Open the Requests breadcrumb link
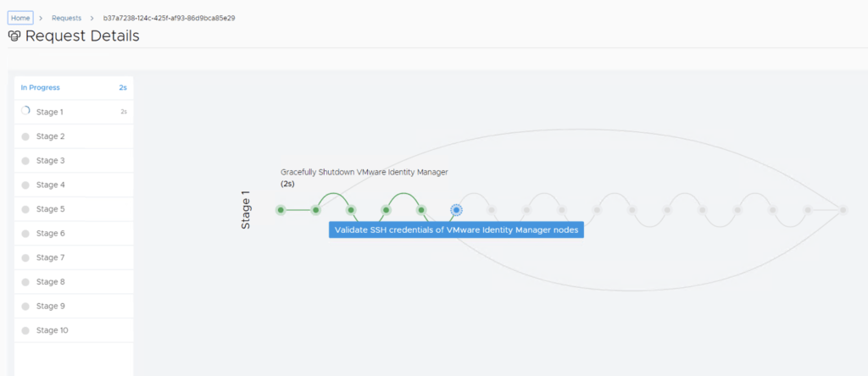The image size is (868, 376). (66, 17)
